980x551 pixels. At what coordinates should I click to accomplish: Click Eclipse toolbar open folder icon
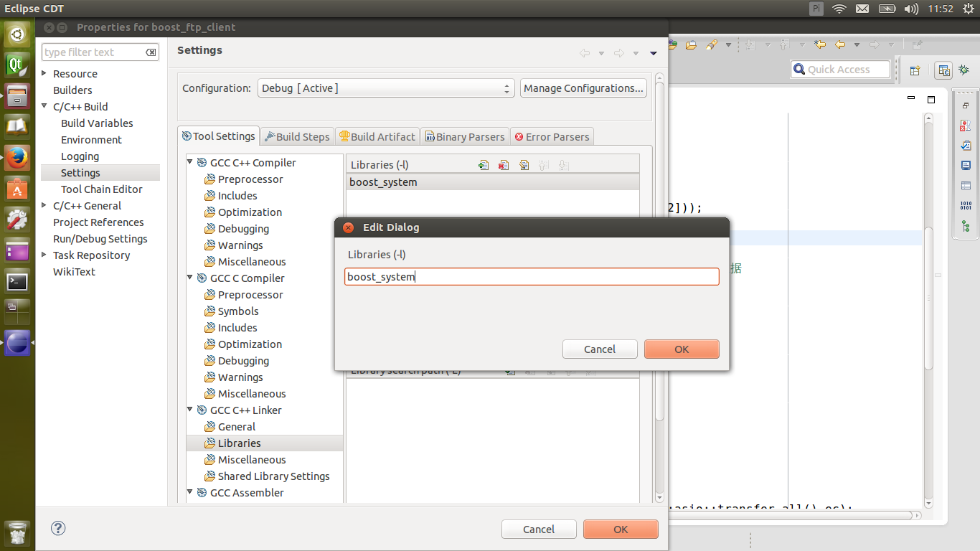click(x=691, y=44)
